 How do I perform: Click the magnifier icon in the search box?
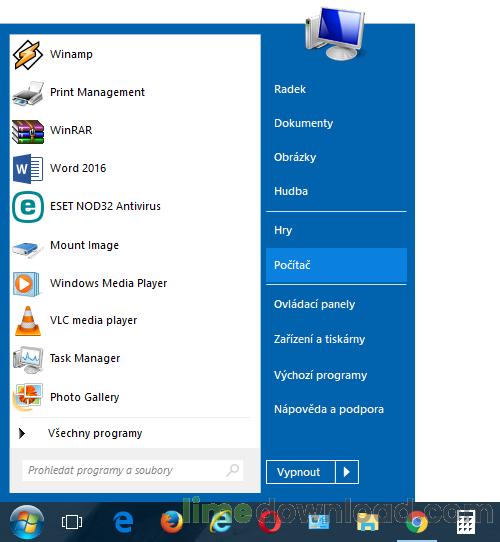(x=232, y=470)
